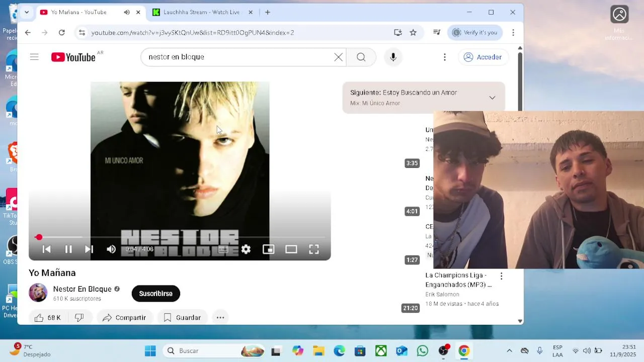Bookmark this page with the star
644x362 pixels.
click(413, 33)
